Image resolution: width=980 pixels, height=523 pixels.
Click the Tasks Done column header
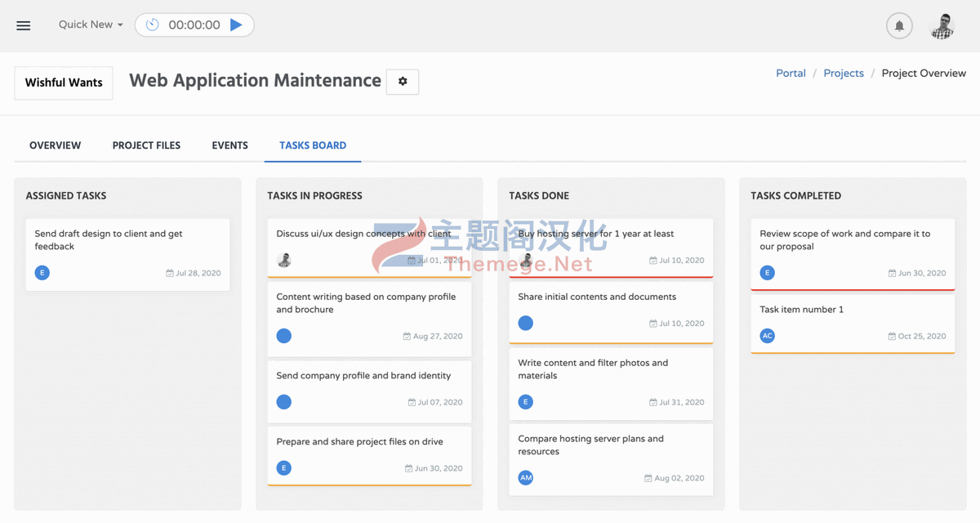pyautogui.click(x=539, y=196)
